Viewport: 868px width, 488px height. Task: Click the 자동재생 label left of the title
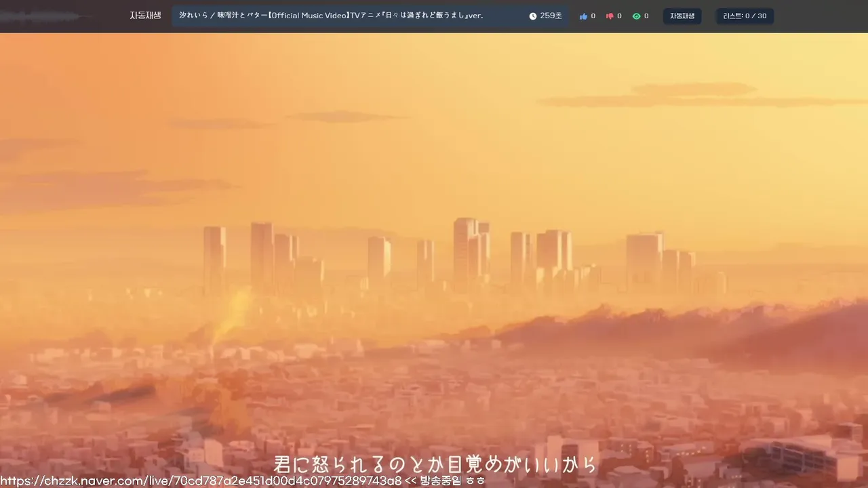(145, 16)
